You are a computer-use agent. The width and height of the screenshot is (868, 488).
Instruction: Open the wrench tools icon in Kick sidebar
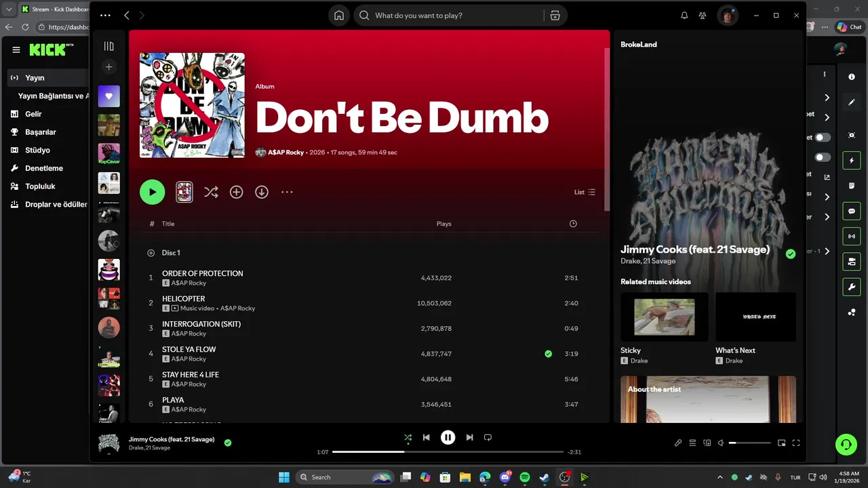pyautogui.click(x=852, y=287)
